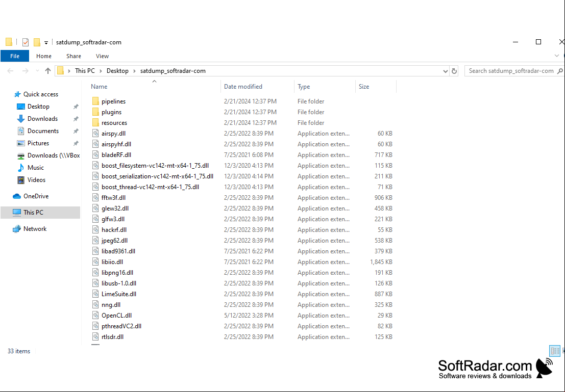The width and height of the screenshot is (565, 392).
Task: Expand the ribbon with the chevron
Action: pyautogui.click(x=557, y=56)
